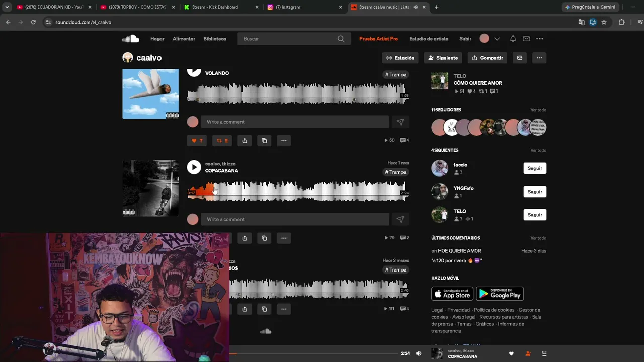Click the Subir upload link
The image size is (644, 362).
tap(465, 39)
